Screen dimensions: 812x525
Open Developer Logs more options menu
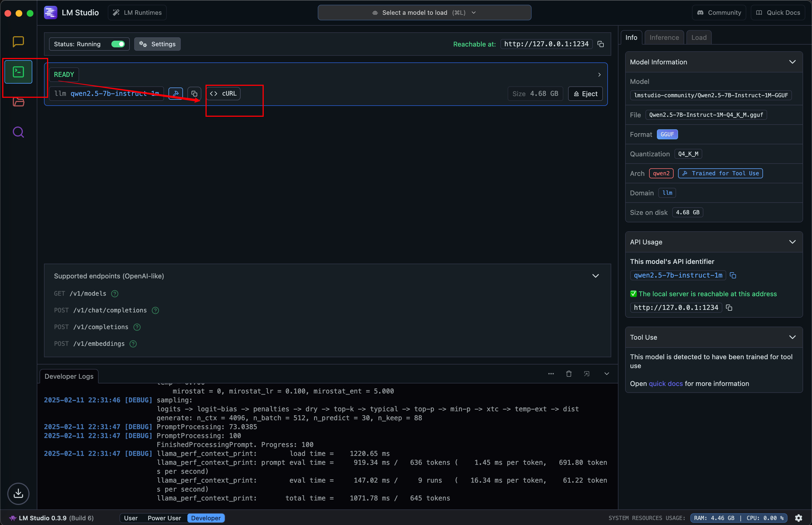point(551,374)
